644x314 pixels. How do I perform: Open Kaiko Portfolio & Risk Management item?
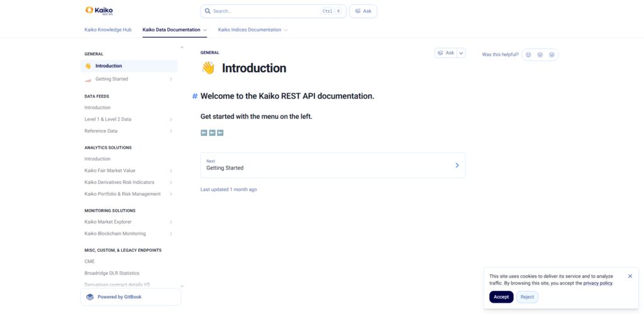tap(129, 194)
